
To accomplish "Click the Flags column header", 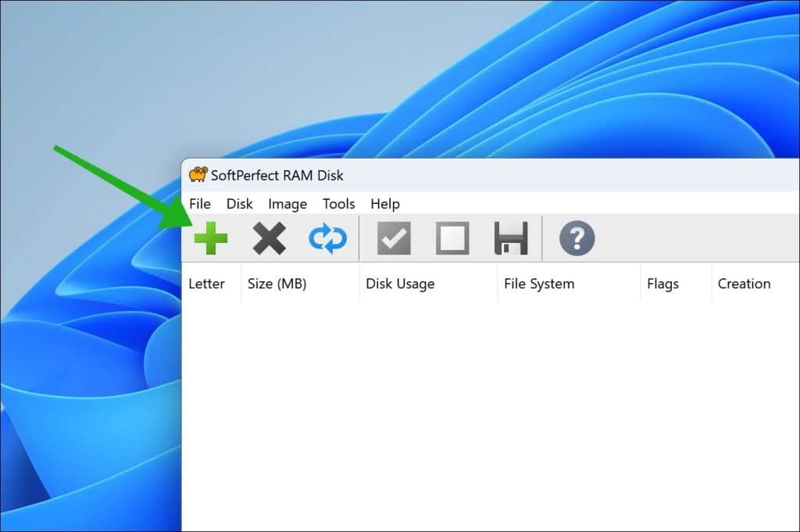I will (x=676, y=284).
